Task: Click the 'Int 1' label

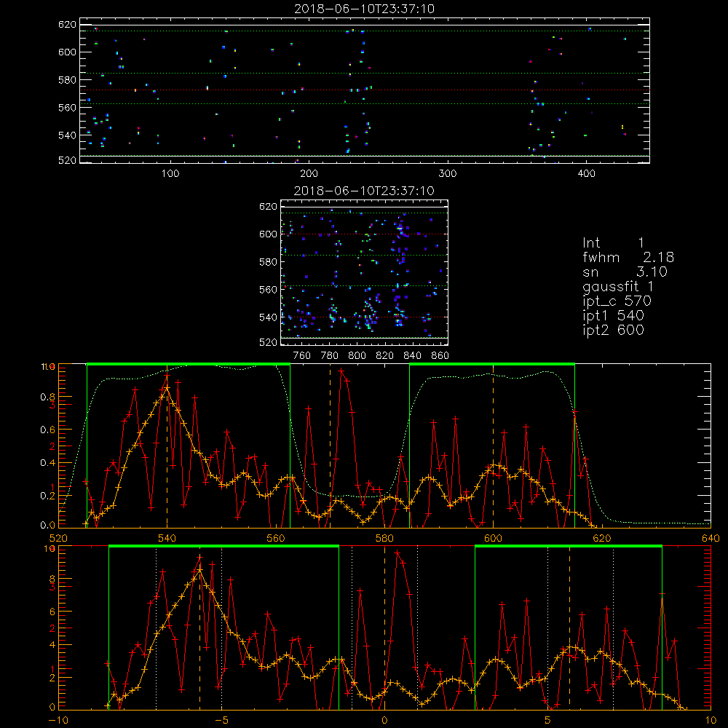Action: point(613,243)
